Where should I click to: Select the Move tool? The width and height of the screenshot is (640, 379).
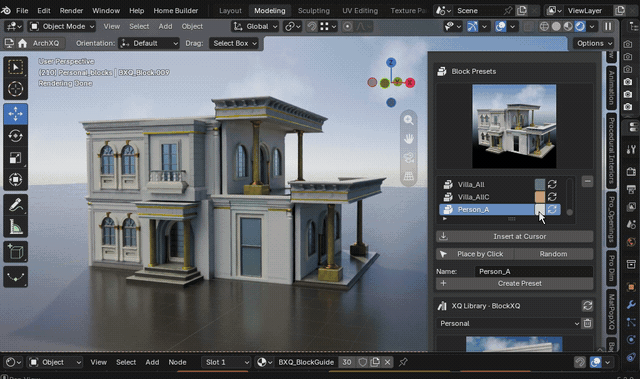click(x=16, y=114)
